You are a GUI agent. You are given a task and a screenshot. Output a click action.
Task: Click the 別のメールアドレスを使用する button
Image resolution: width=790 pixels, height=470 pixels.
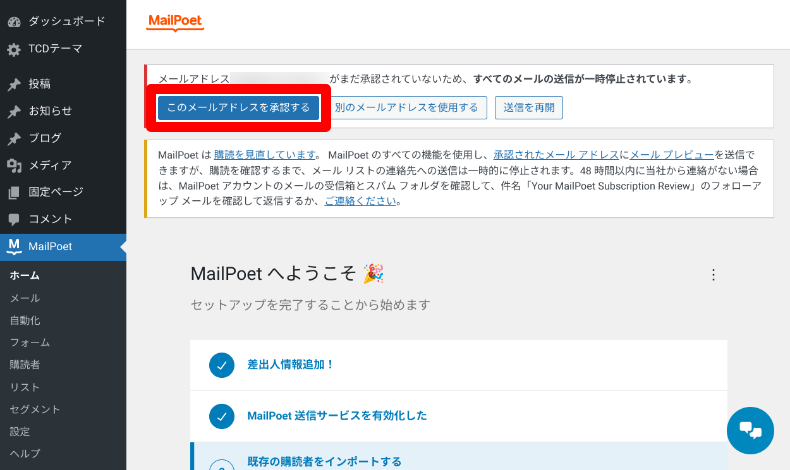[x=407, y=108]
